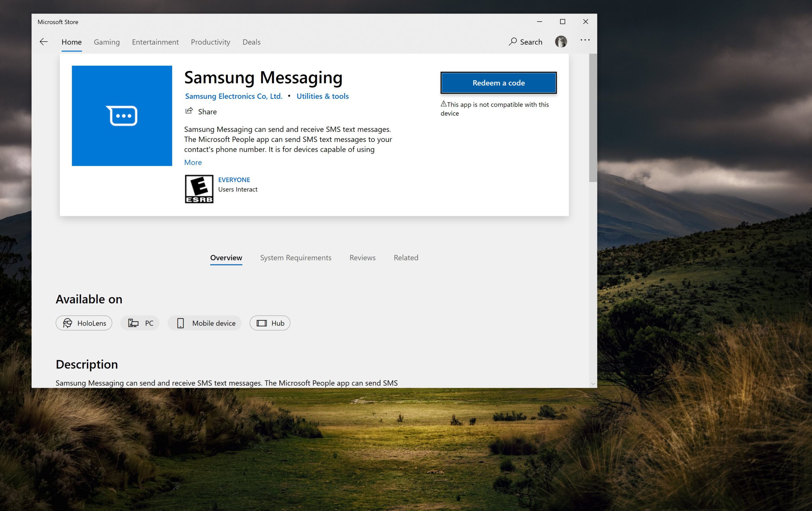Select the Hub device chip

(x=270, y=323)
